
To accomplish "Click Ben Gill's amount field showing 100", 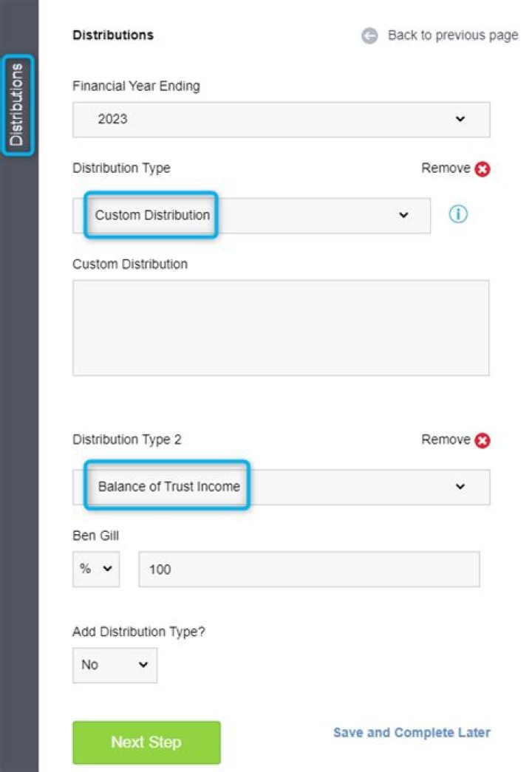I will 309,570.
